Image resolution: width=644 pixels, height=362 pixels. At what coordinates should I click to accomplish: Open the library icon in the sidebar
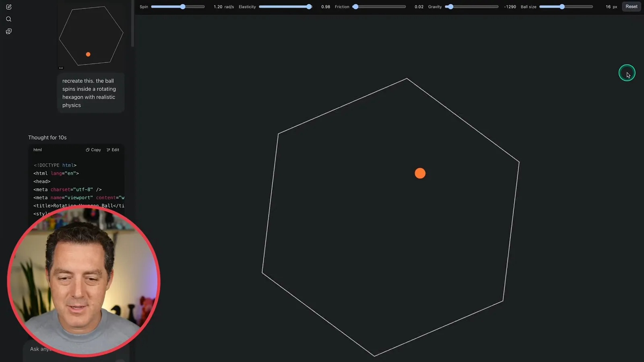(8, 31)
